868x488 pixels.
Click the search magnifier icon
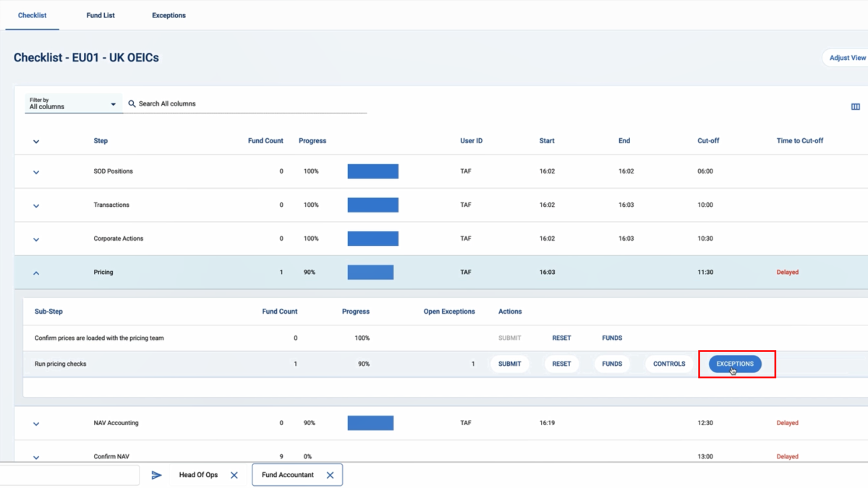[132, 104]
